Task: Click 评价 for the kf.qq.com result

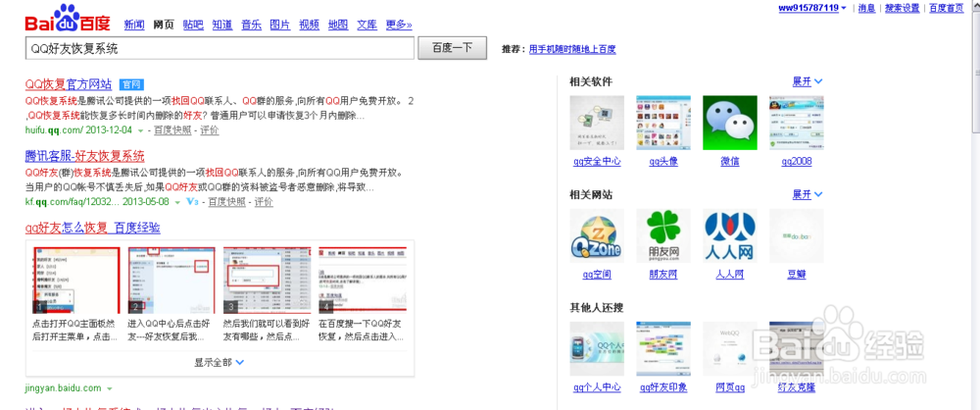Action: 265,202
